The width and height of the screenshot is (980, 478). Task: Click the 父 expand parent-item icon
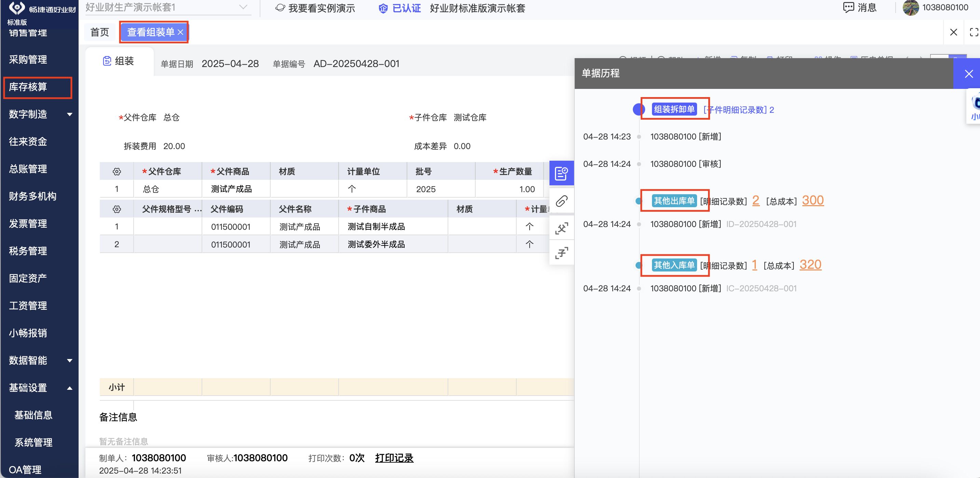click(x=561, y=228)
